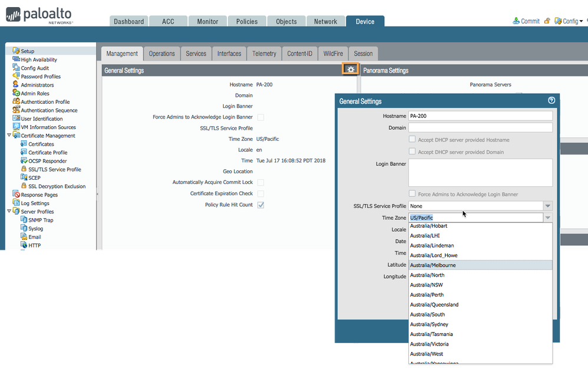The width and height of the screenshot is (588, 382).
Task: Click the General Settings gear icon
Action: click(351, 70)
